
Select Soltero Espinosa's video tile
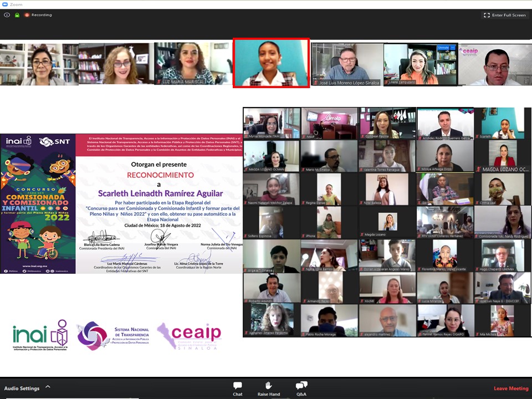272,222
